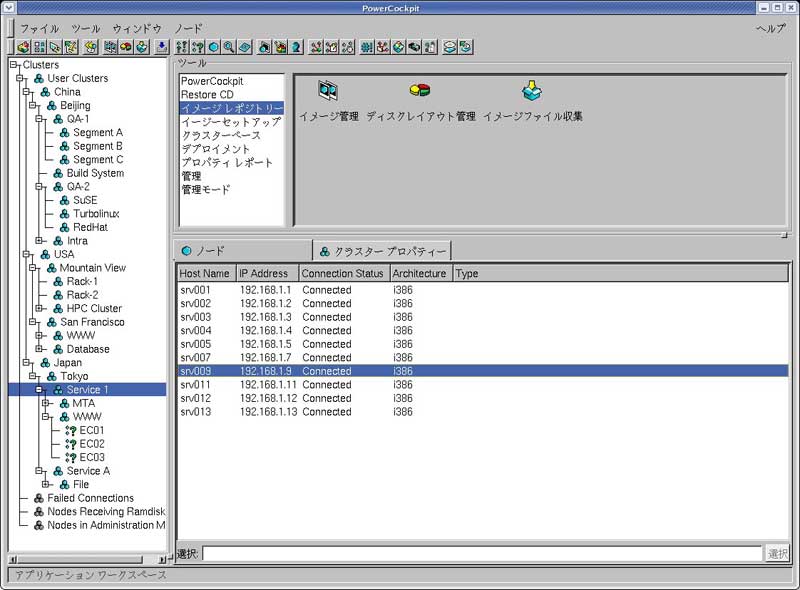This screenshot has width=800, height=590.
Task: Open イメージ管理 icon in tool panel
Action: click(328, 91)
